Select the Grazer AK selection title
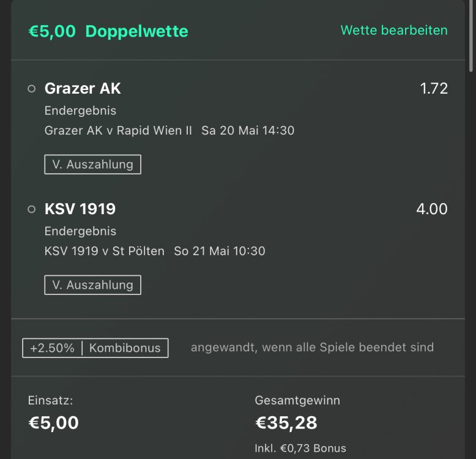The height and width of the screenshot is (459, 476). tap(83, 89)
